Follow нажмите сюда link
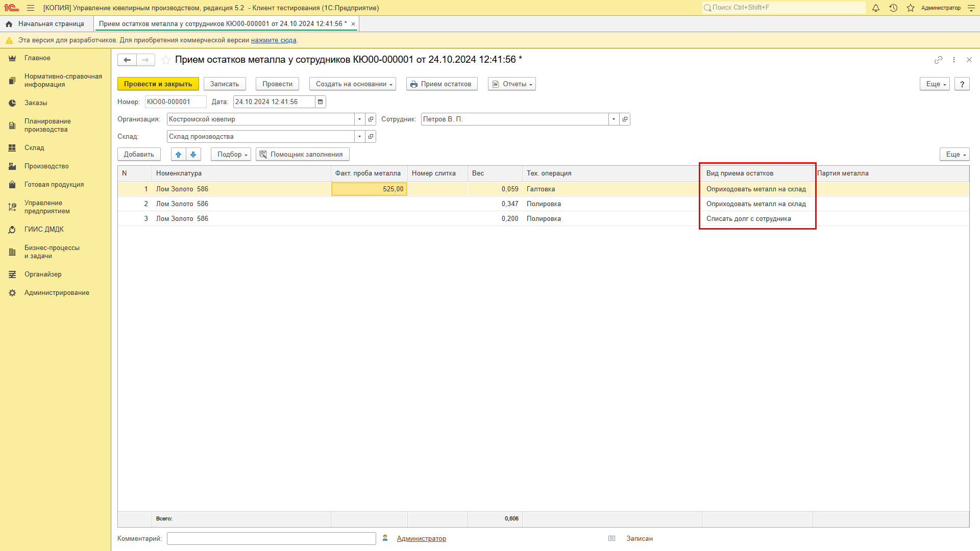Screen dimensions: 980x551 [274, 40]
